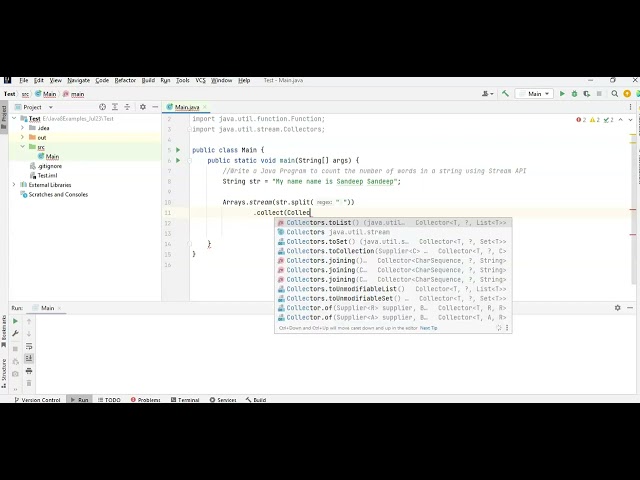Click the orange updates icon in toolbar
The image size is (640, 480).
[x=627, y=94]
